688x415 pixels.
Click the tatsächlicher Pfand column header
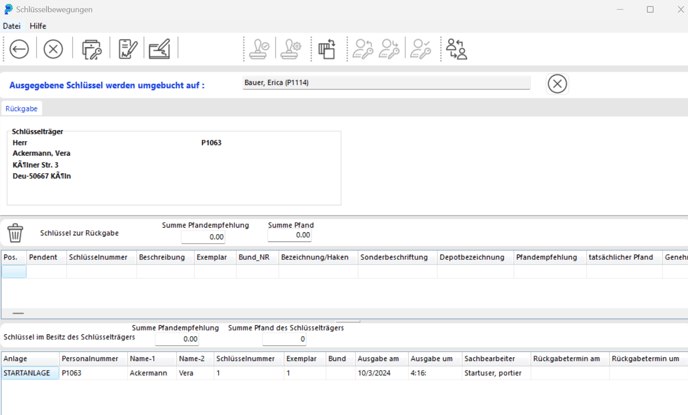[624, 258]
